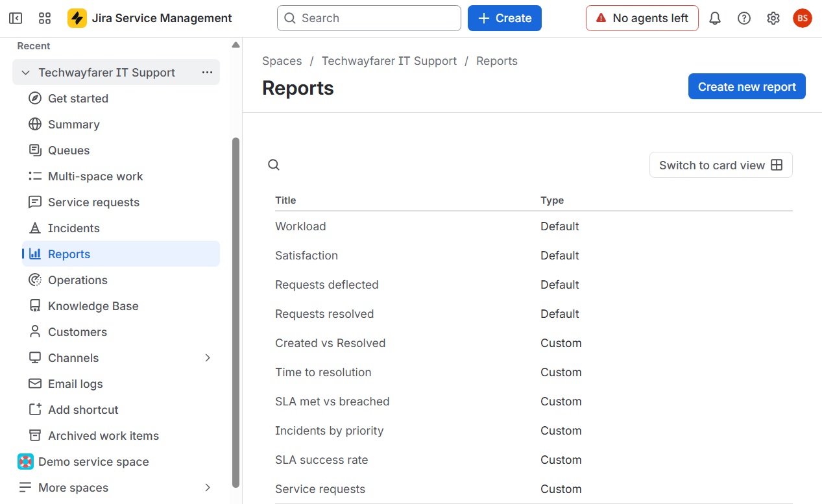Click the Knowledge Base book icon
The height and width of the screenshot is (504, 822).
point(35,306)
